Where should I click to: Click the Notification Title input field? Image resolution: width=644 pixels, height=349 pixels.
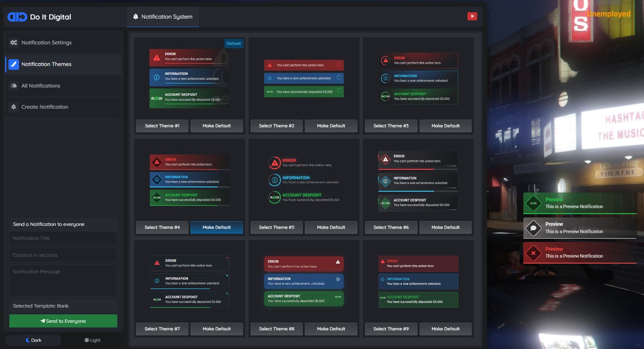(63, 238)
